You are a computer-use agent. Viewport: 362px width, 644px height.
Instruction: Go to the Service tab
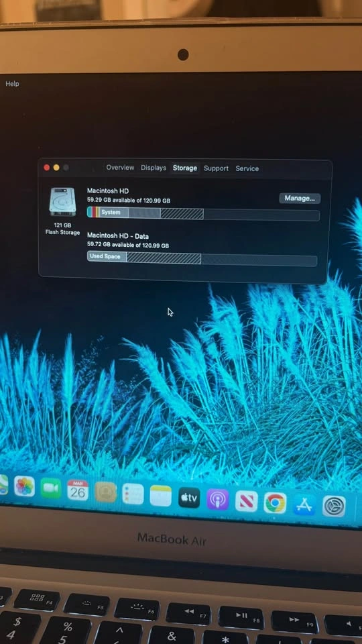247,168
